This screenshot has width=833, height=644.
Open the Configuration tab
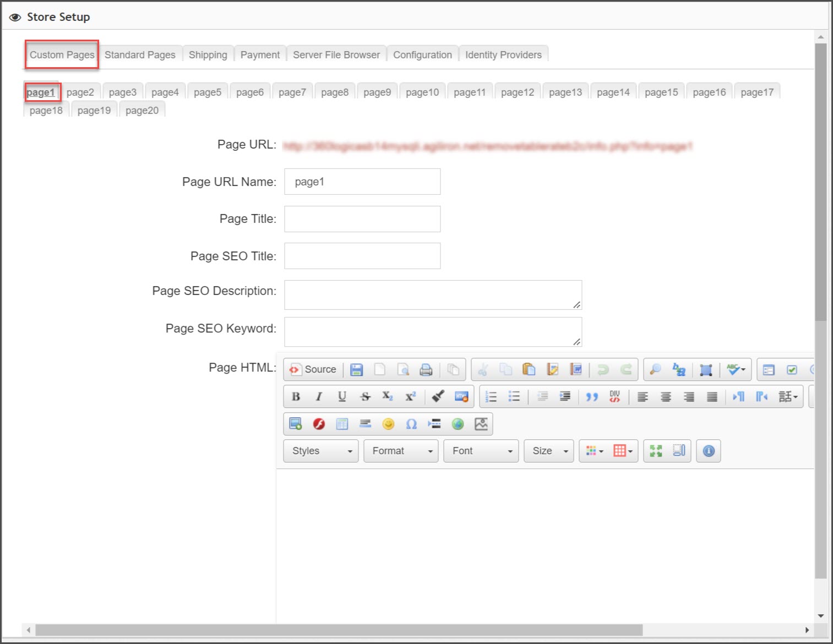[422, 55]
